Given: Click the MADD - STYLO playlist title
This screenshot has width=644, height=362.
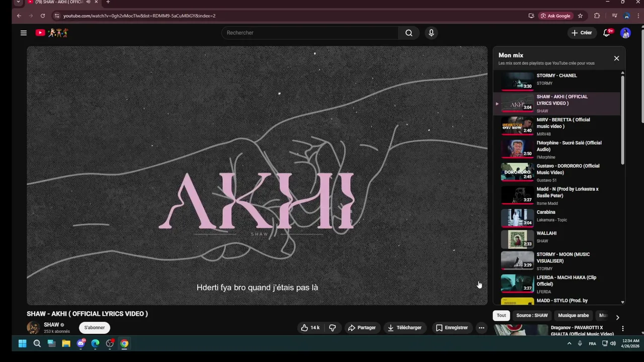Looking at the screenshot, I should click(562, 301).
